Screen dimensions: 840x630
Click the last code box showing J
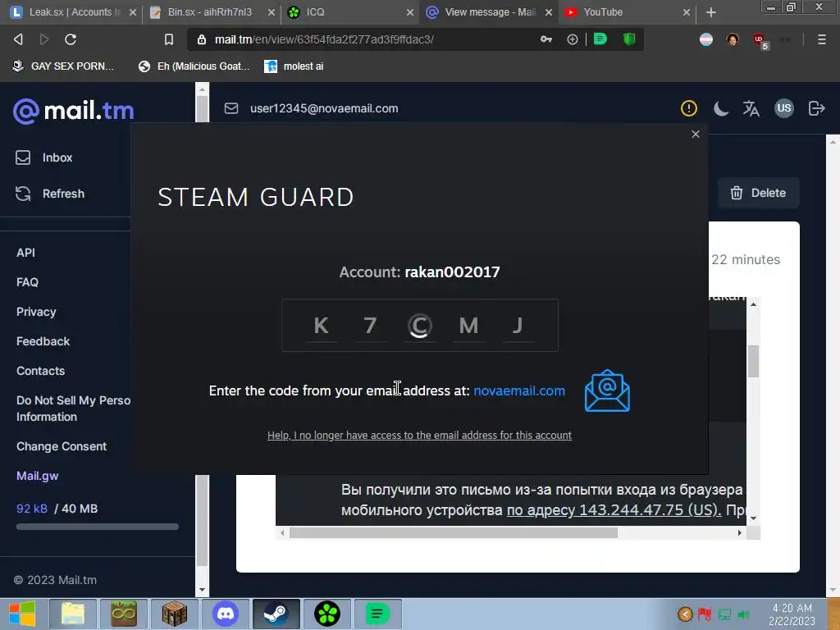click(518, 326)
